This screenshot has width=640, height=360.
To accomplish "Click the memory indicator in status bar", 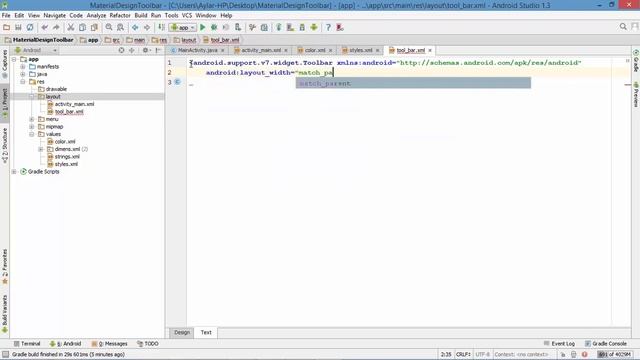I will [615, 354].
